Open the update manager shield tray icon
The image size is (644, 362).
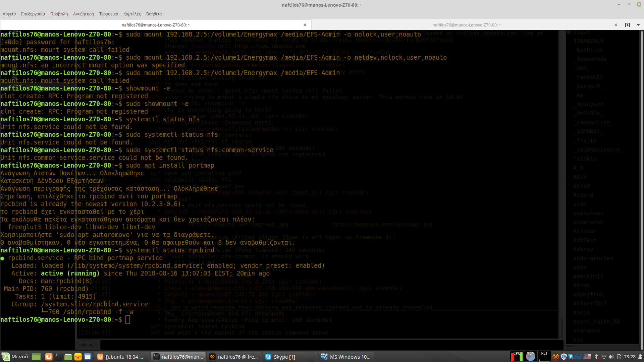(x=564, y=357)
